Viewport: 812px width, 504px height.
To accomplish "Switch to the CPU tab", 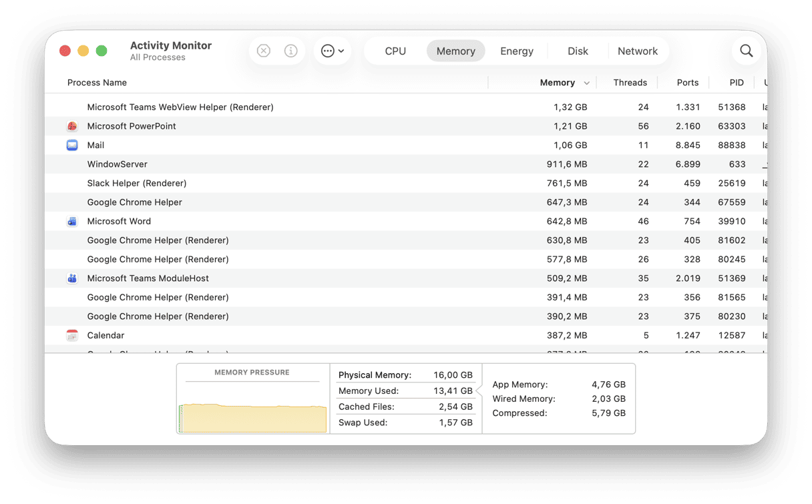I will tap(395, 51).
